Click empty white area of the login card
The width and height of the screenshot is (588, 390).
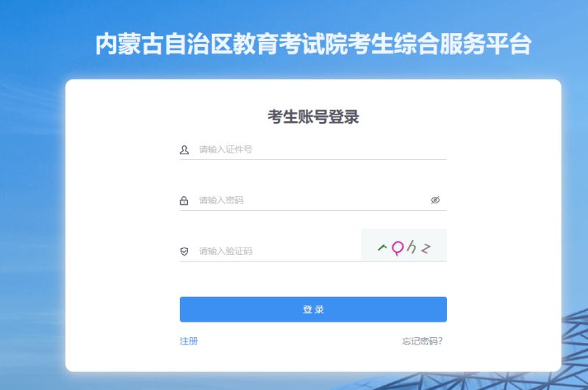click(120, 225)
